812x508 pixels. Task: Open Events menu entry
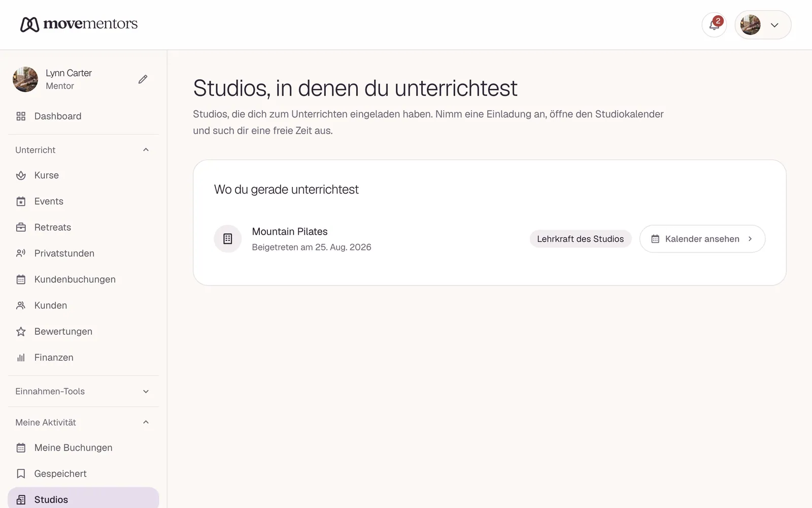click(x=83, y=202)
